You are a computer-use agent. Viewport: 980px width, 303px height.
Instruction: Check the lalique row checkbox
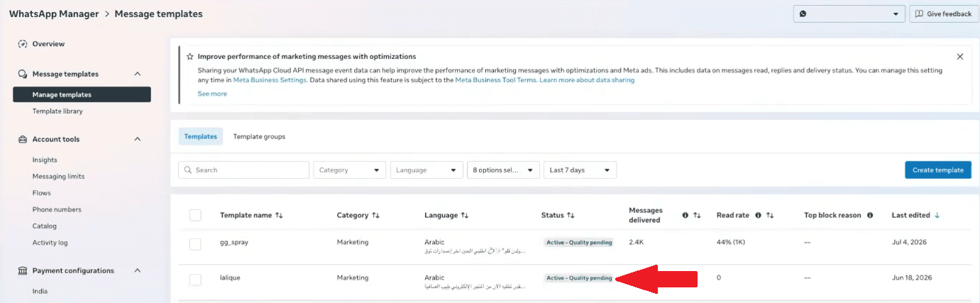point(195,280)
